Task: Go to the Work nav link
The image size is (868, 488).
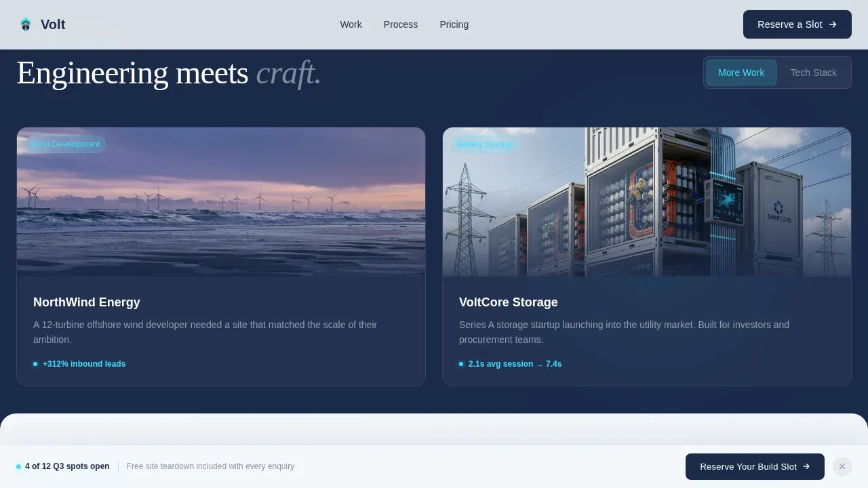Action: pyautogui.click(x=351, y=24)
